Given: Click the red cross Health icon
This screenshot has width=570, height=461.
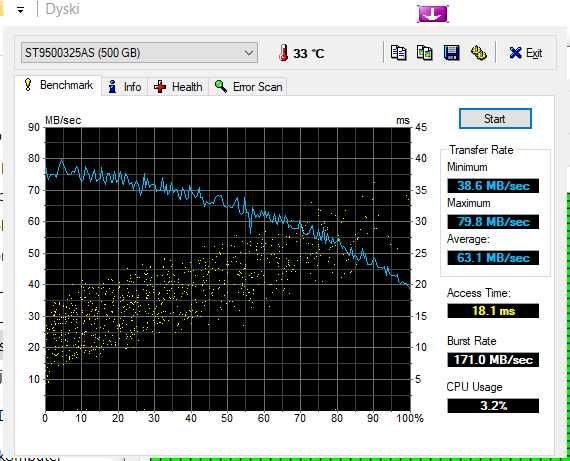Looking at the screenshot, I should (x=160, y=87).
